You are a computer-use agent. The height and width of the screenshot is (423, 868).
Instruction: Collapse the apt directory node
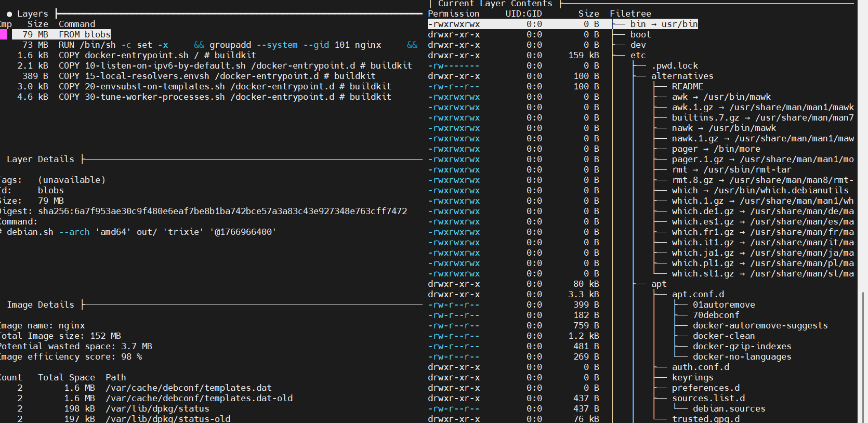tap(659, 284)
